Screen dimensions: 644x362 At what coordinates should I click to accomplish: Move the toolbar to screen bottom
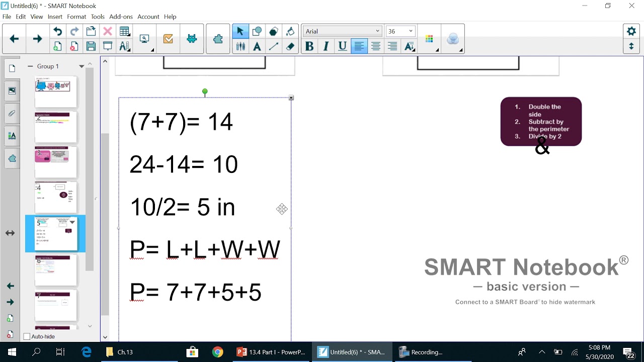(631, 46)
